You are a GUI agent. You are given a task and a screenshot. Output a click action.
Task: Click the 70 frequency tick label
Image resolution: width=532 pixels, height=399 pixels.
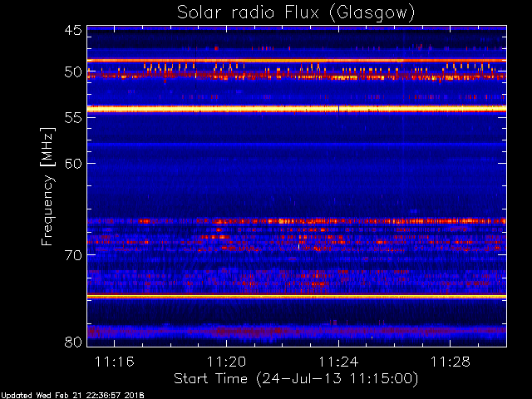coord(73,255)
